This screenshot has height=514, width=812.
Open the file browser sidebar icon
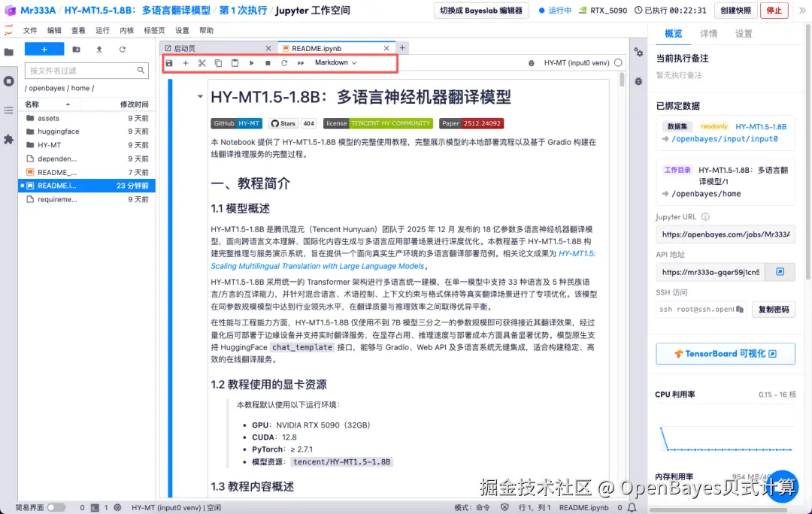pos(9,53)
